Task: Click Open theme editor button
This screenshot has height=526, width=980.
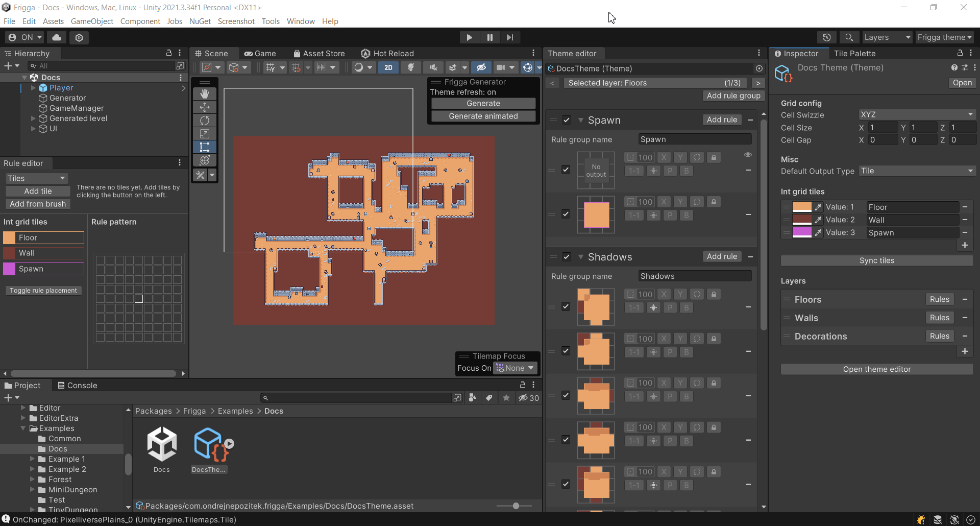Action: pyautogui.click(x=877, y=369)
